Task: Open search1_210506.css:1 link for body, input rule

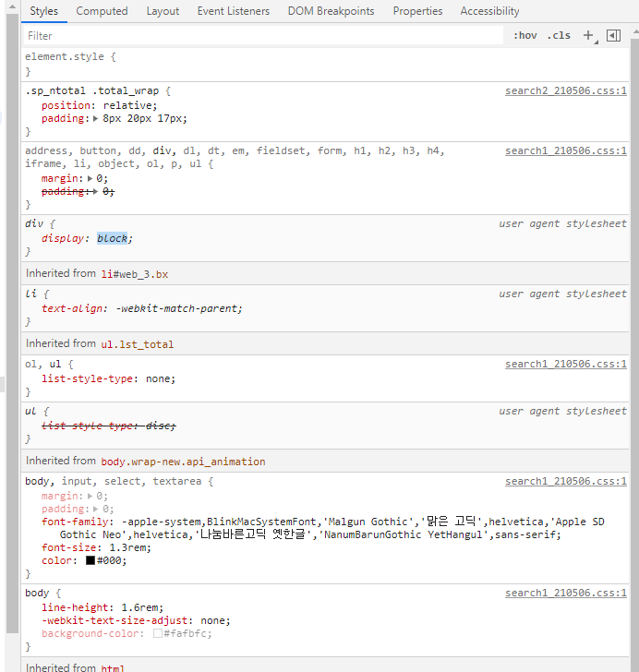Action: tap(566, 481)
